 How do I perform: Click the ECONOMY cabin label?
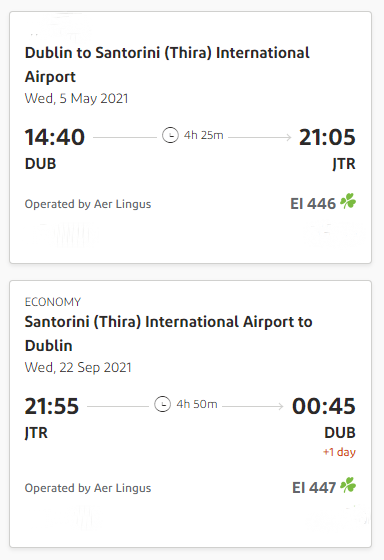point(53,302)
